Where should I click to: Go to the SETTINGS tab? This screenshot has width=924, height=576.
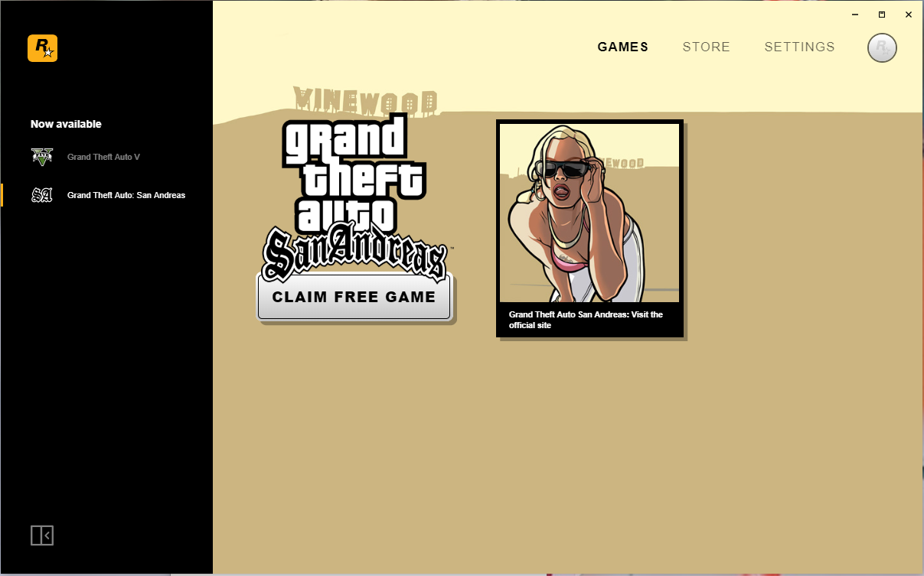point(799,47)
